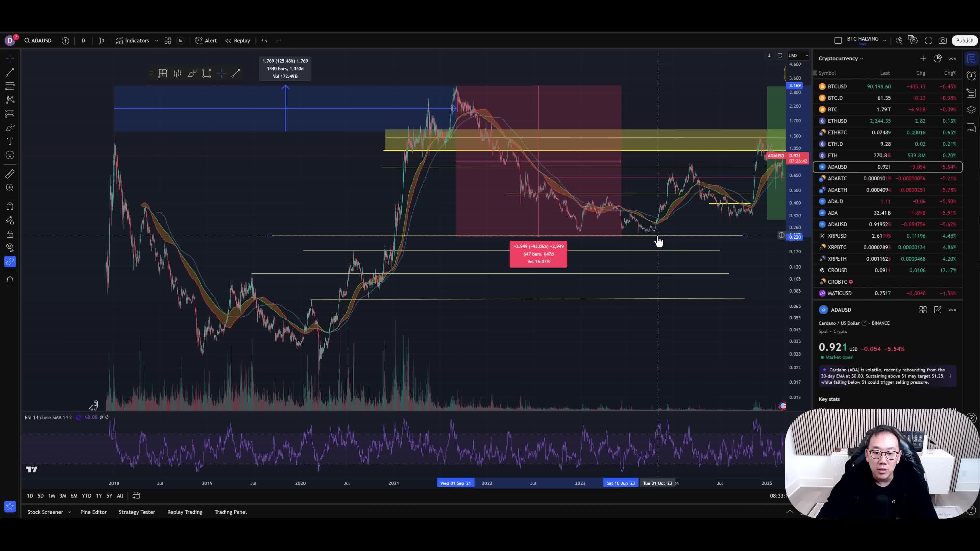Viewport: 980px width, 551px height.
Task: Switch to 1D time range
Action: [x=30, y=495]
